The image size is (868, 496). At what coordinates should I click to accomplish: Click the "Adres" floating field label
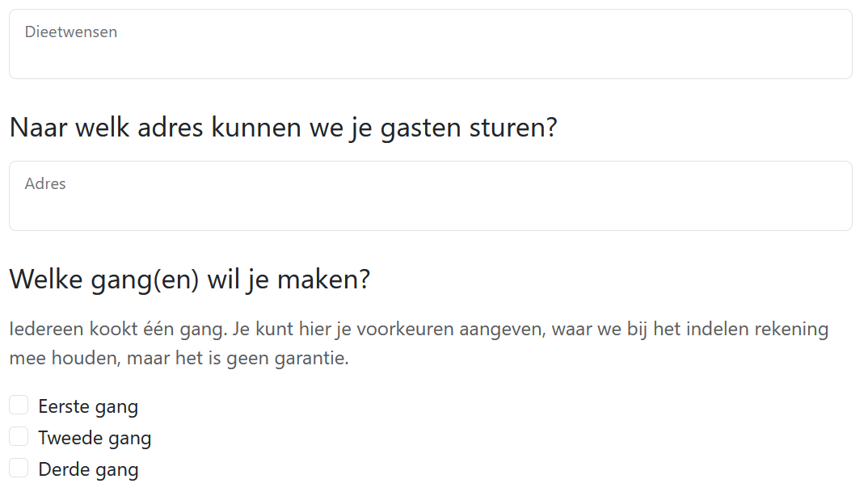coord(45,184)
